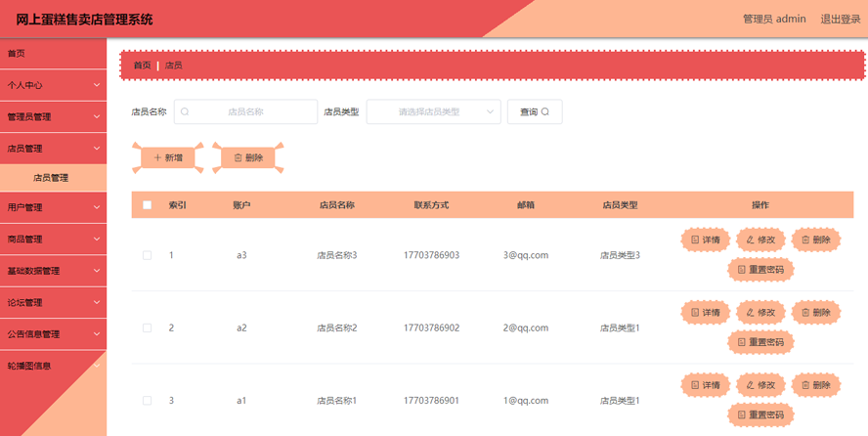This screenshot has height=436, width=868.
Task: Check the checkbox for row 店员名称1
Action: click(148, 400)
